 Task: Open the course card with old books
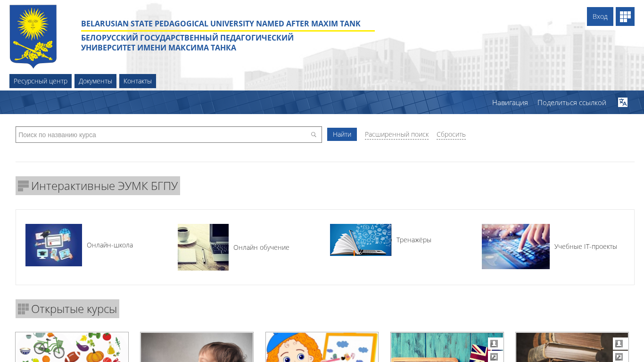(572, 347)
